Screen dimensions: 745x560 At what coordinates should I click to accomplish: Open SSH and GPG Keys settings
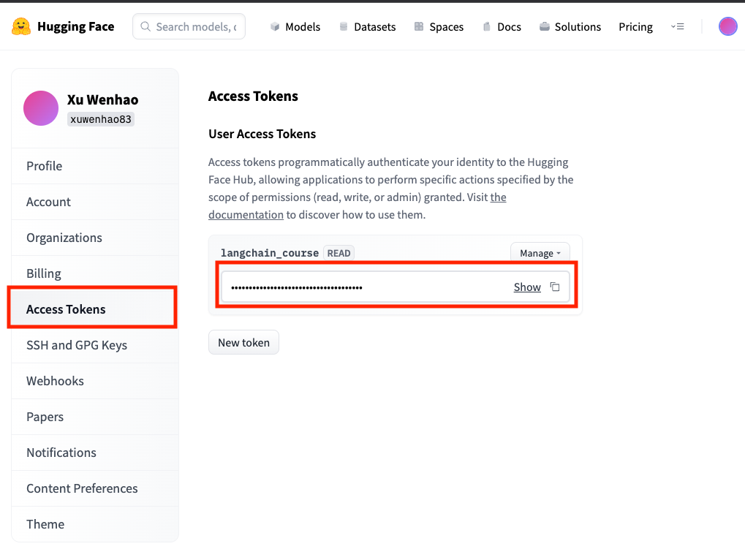[77, 345]
